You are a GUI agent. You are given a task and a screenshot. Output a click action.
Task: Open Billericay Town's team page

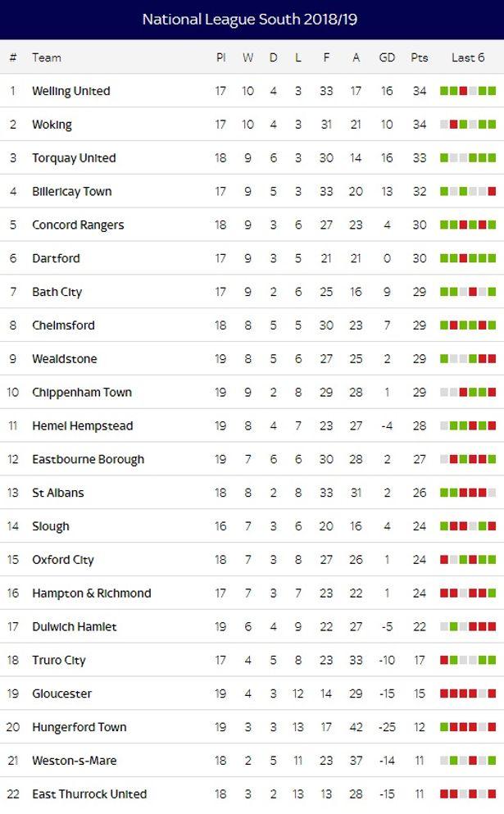pyautogui.click(x=71, y=192)
